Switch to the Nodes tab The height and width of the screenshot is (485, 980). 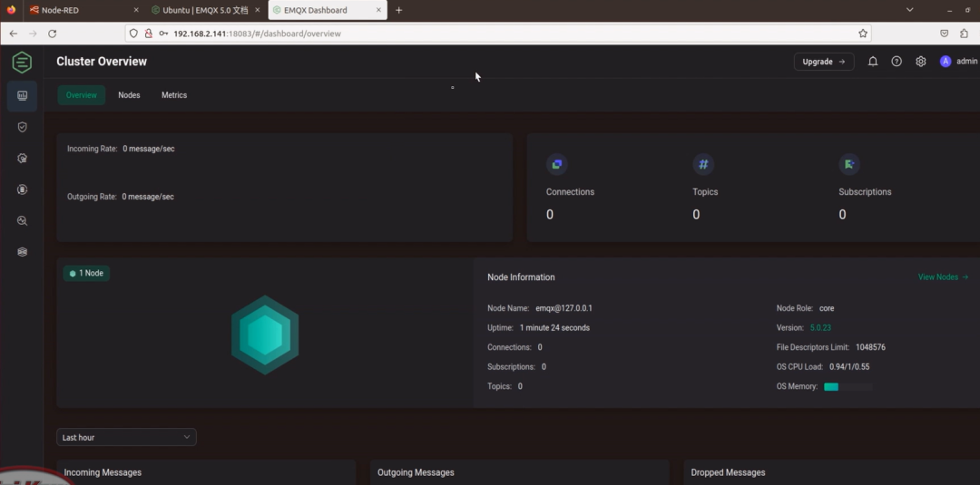(130, 95)
